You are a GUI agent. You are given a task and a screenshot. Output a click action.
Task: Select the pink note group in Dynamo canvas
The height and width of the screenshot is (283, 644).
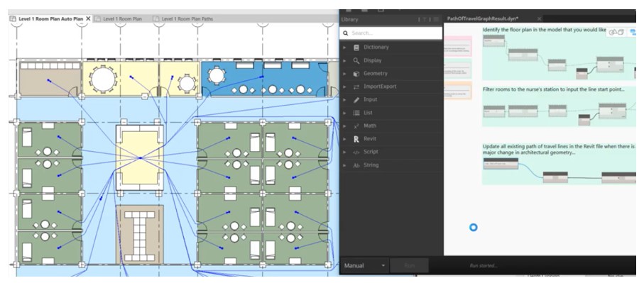pyautogui.click(x=457, y=46)
